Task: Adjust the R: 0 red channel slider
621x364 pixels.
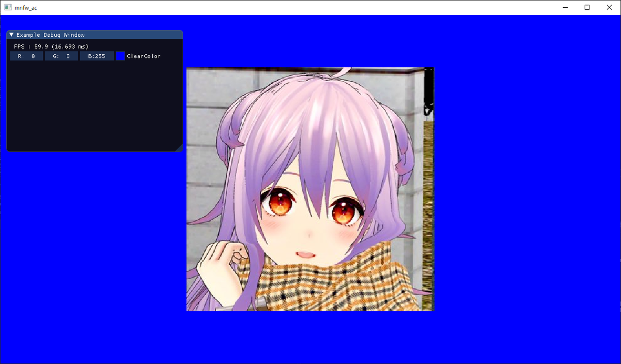Action: coord(26,56)
